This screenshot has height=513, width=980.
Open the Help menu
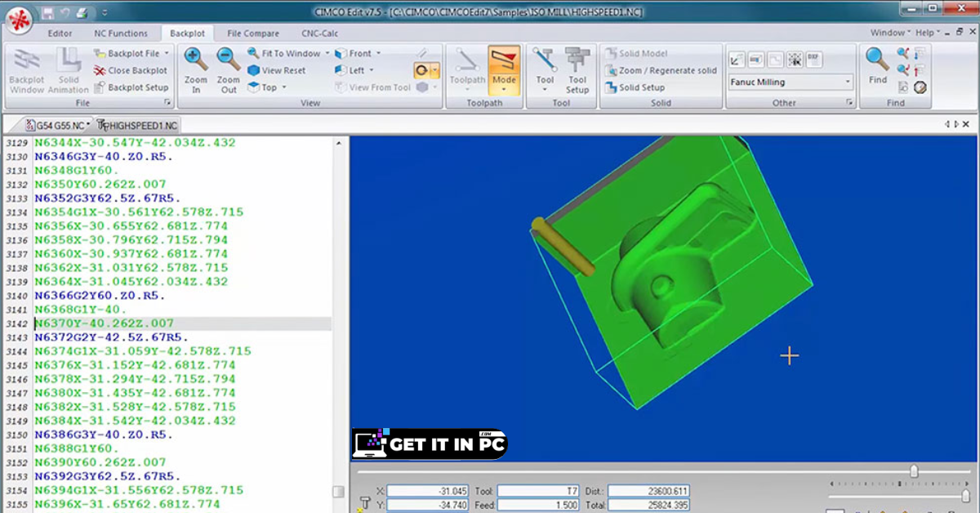pos(928,33)
